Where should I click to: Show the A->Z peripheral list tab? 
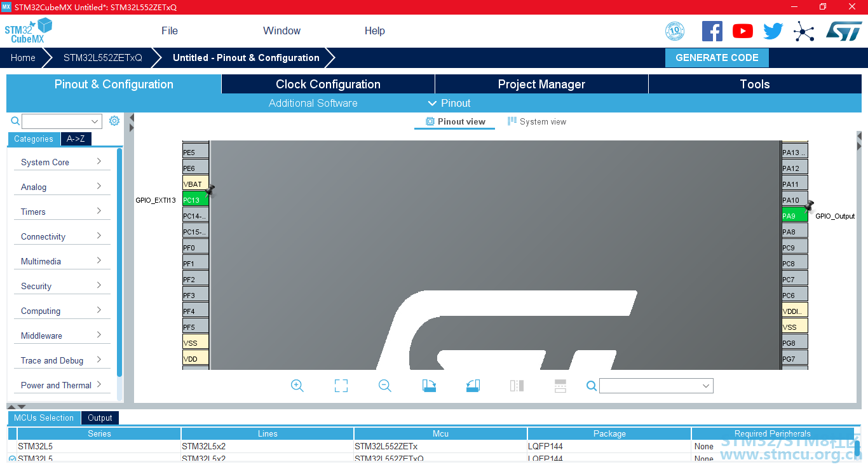click(76, 139)
